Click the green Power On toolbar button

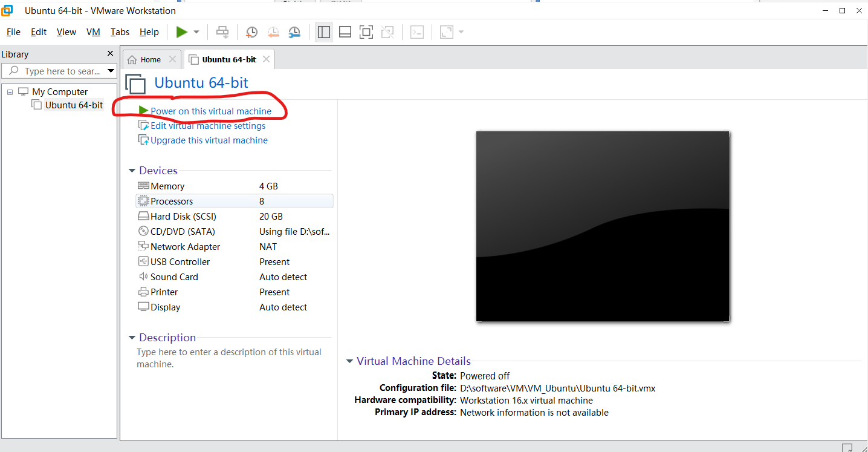pyautogui.click(x=181, y=32)
